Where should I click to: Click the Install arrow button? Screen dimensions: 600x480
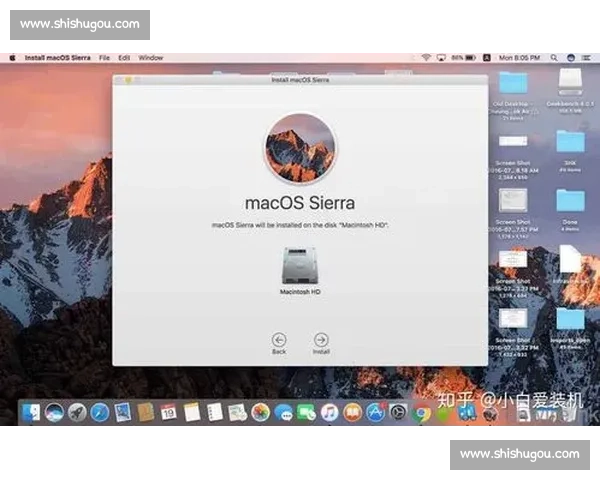[x=321, y=340]
